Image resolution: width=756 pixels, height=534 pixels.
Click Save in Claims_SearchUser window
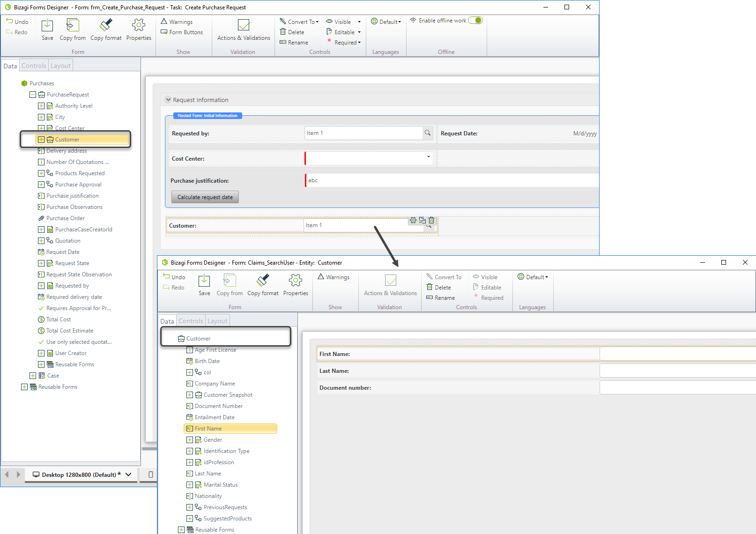[x=204, y=285]
